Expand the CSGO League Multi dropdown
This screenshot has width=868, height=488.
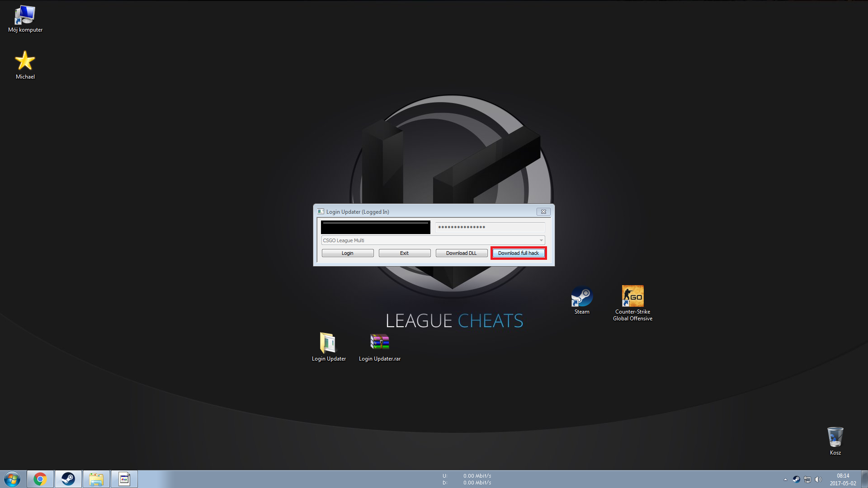433,240
